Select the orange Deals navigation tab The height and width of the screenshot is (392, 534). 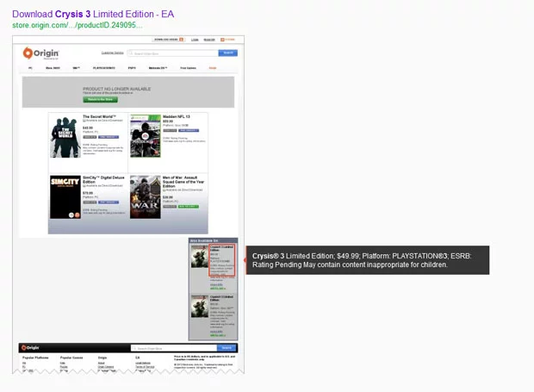pos(213,68)
